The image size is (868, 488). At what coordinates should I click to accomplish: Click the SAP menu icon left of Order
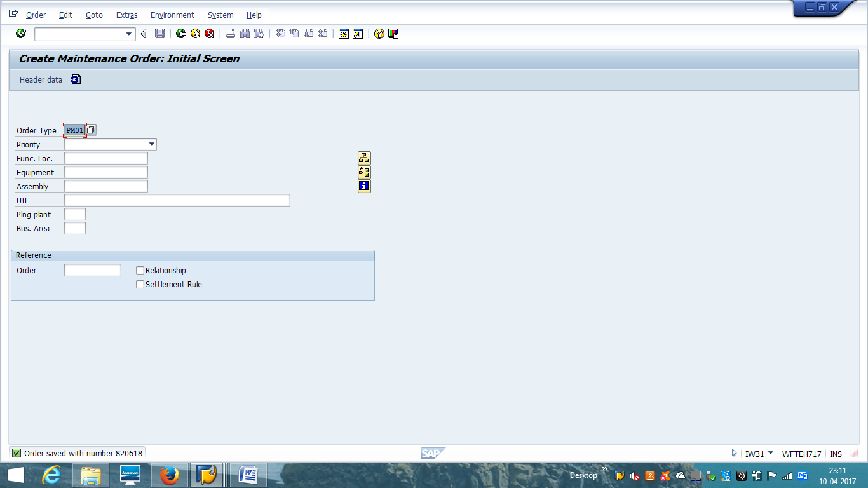pos(13,13)
